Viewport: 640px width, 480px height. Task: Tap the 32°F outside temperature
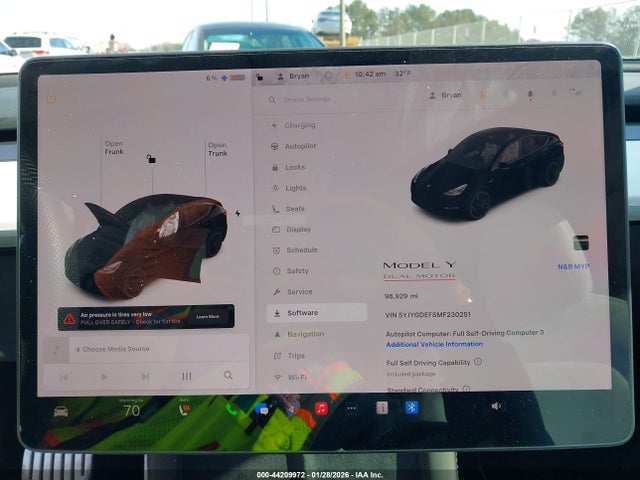[402, 73]
